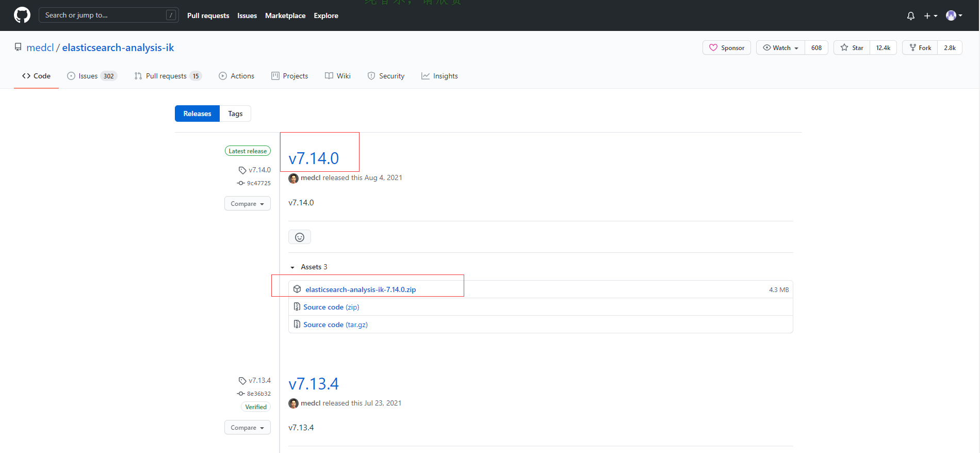Switch to the Issues tab
980x453 pixels.
coord(92,76)
